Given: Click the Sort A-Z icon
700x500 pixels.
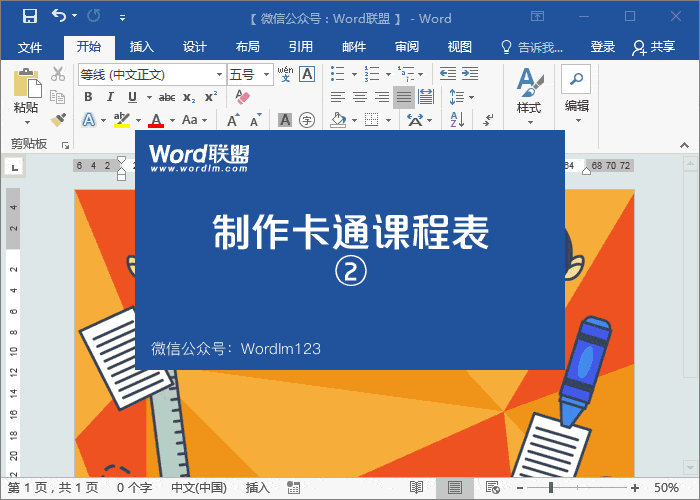Looking at the screenshot, I should pos(457,120).
